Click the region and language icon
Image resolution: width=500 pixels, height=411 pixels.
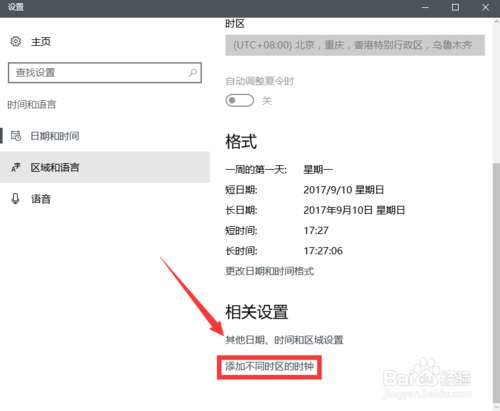16,167
